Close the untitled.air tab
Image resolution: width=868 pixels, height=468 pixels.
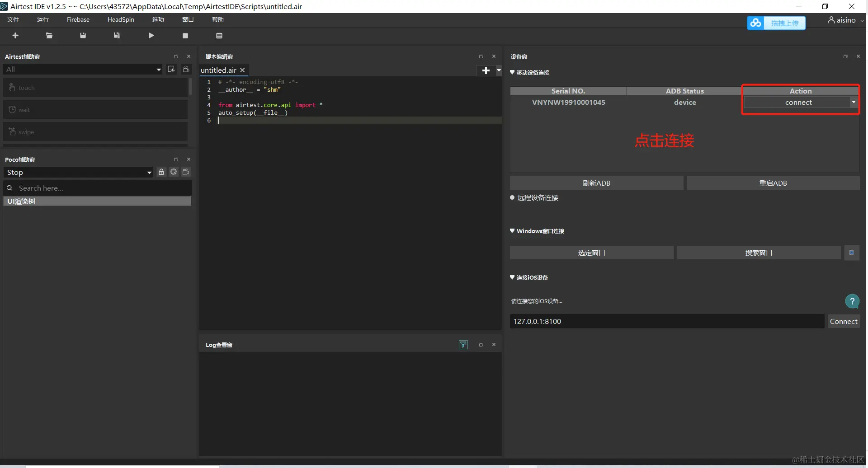tap(242, 70)
